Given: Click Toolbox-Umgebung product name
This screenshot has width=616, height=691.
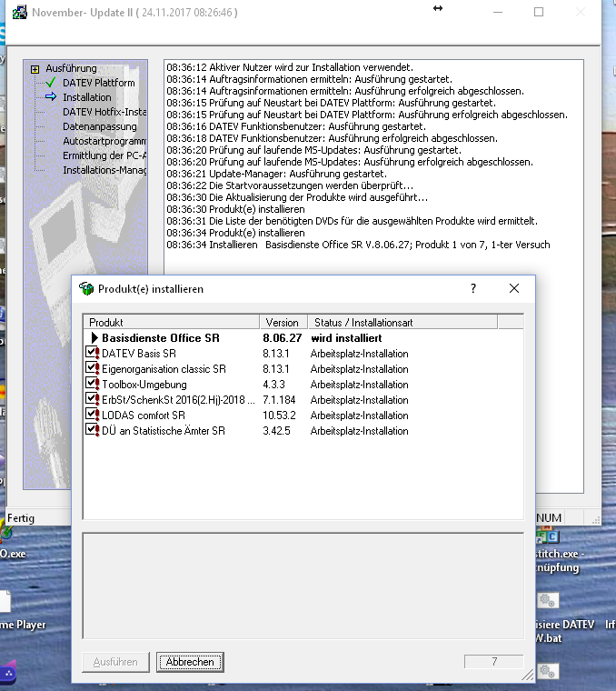Looking at the screenshot, I should (144, 385).
